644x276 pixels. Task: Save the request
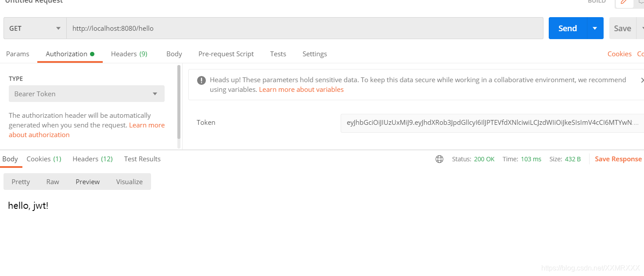point(622,28)
